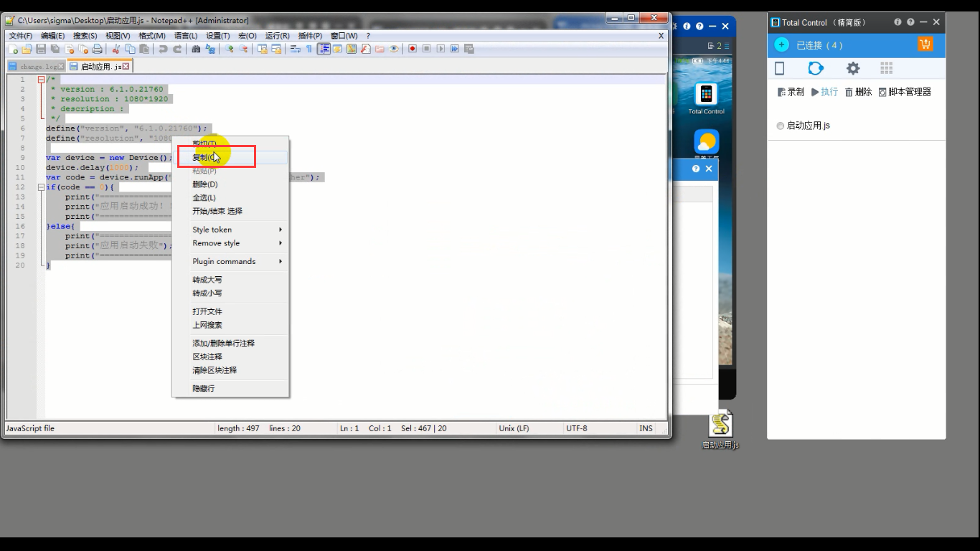Switch to the change.log tab
Screen dimensions: 980x551
point(36,66)
